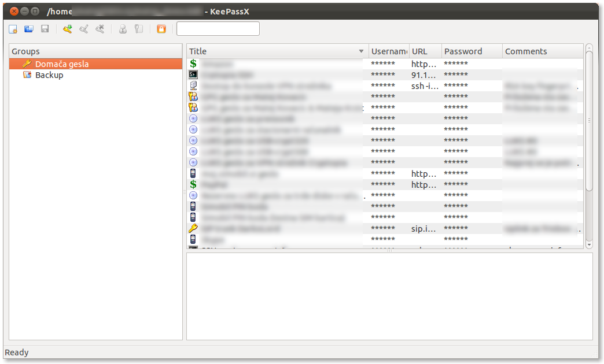Click the Edit Entry key-and-pencil icon
Image resolution: width=604 pixels, height=364 pixels.
click(x=83, y=29)
